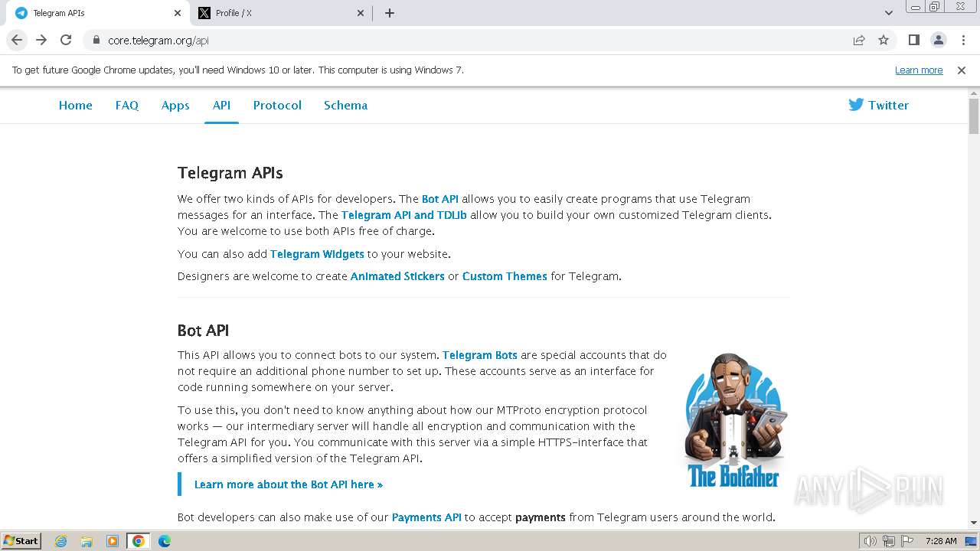Viewport: 980px width, 551px height.
Task: Click the site lock icon in the address bar
Action: 96,40
